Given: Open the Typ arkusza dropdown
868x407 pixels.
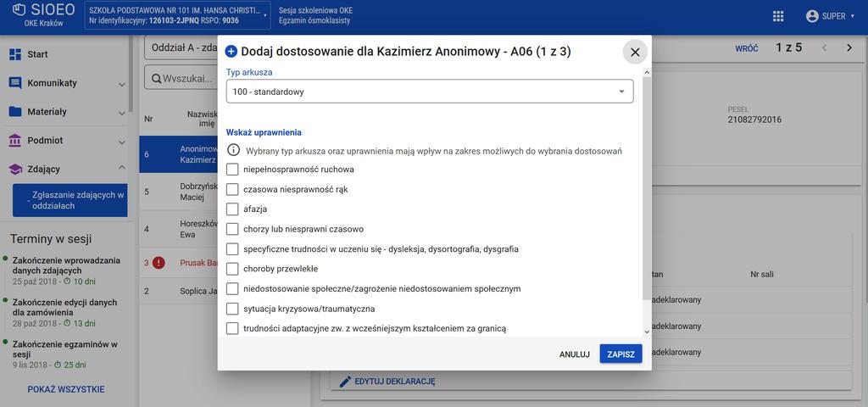Looking at the screenshot, I should point(430,92).
